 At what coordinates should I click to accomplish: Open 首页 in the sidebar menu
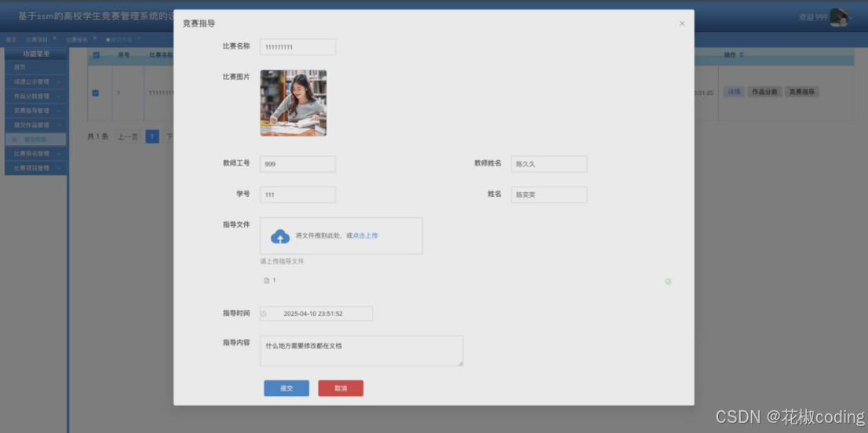(x=36, y=67)
